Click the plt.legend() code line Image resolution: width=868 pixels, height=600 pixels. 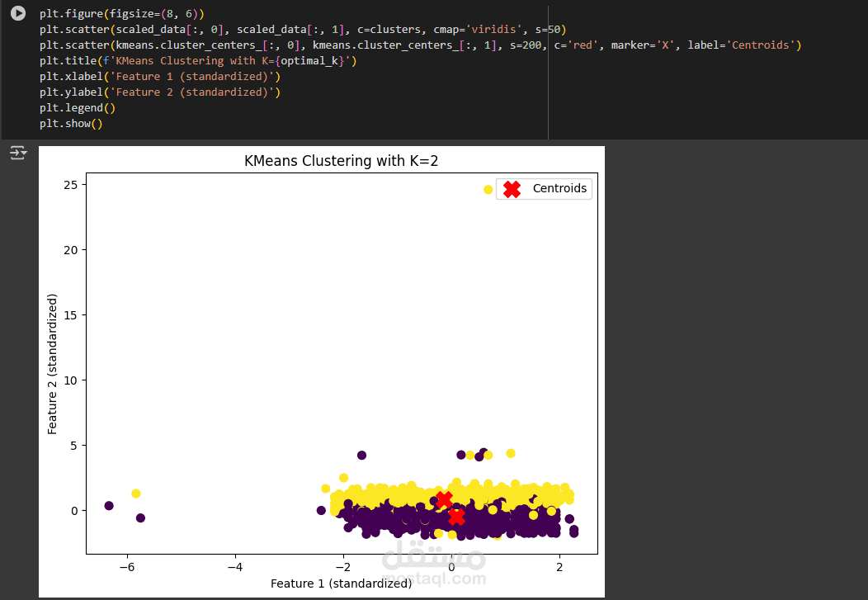[x=78, y=107]
